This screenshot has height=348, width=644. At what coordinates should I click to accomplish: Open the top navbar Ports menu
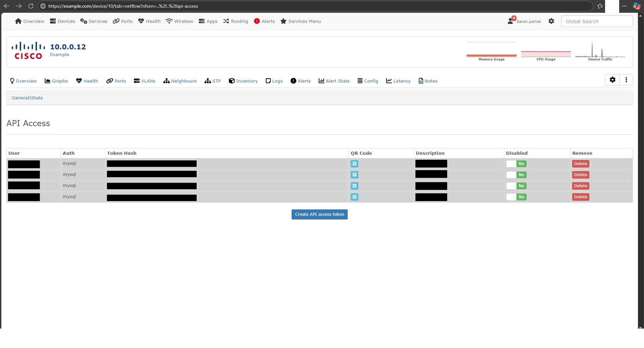[122, 21]
